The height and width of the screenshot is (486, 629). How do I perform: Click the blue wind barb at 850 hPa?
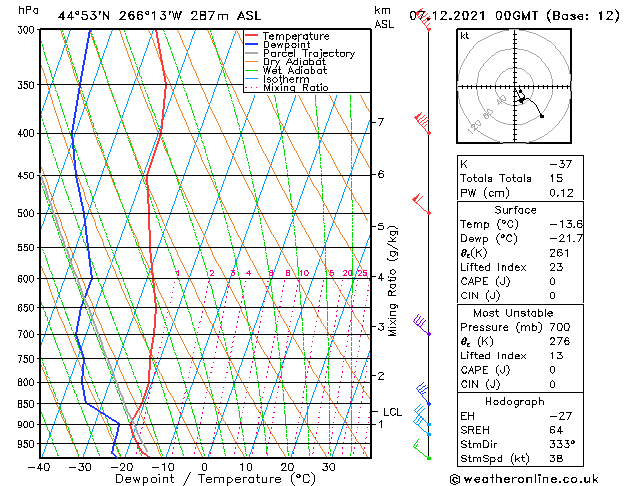pyautogui.click(x=423, y=395)
